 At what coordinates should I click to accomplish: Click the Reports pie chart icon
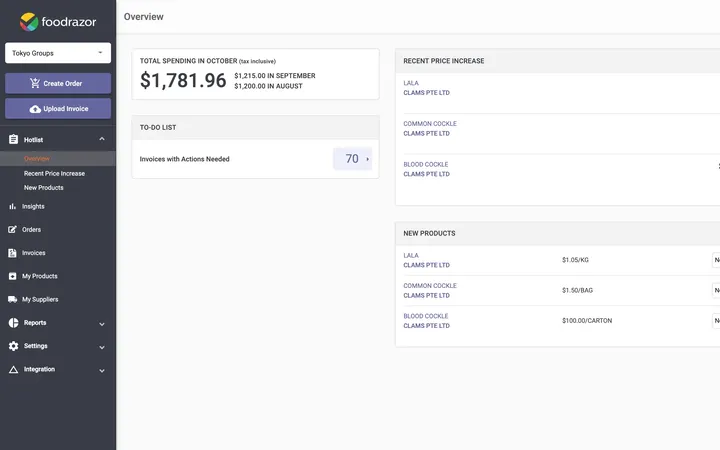(x=13, y=323)
